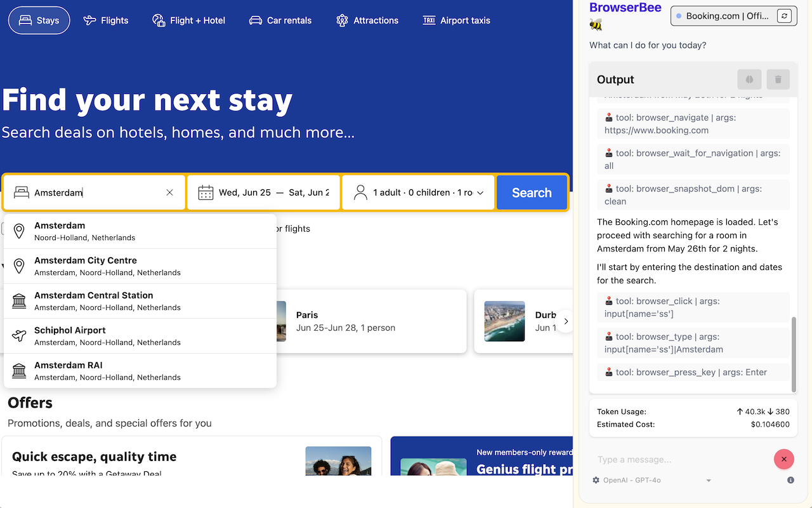812x508 pixels.
Task: Show next recent searches with arrow
Action: click(x=565, y=321)
